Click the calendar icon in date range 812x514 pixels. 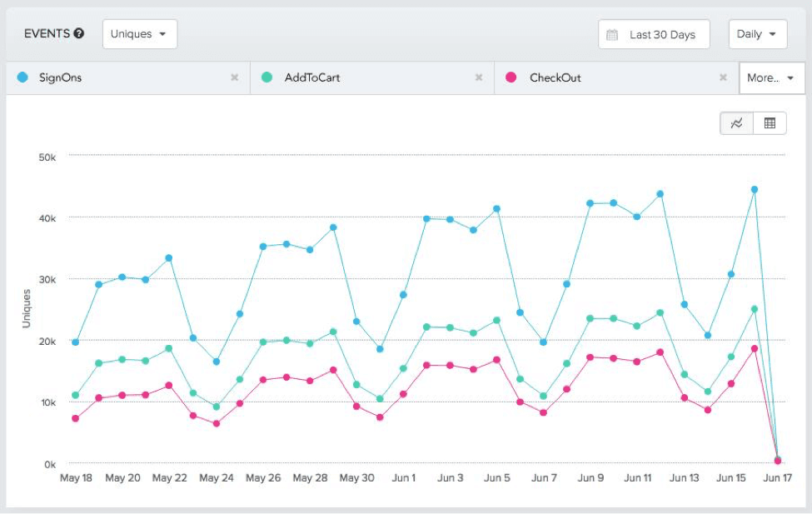click(612, 35)
